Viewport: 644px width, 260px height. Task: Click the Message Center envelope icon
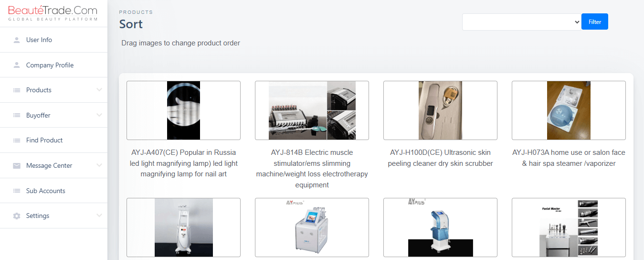[17, 165]
